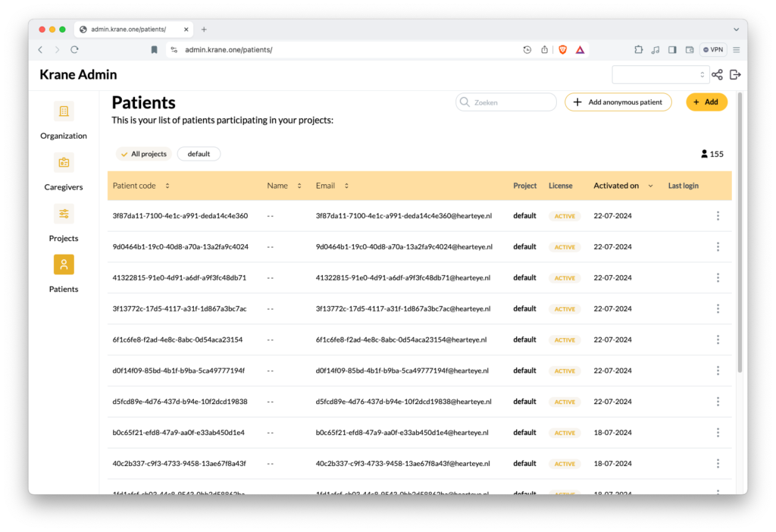Select the All projects filter chip

144,154
